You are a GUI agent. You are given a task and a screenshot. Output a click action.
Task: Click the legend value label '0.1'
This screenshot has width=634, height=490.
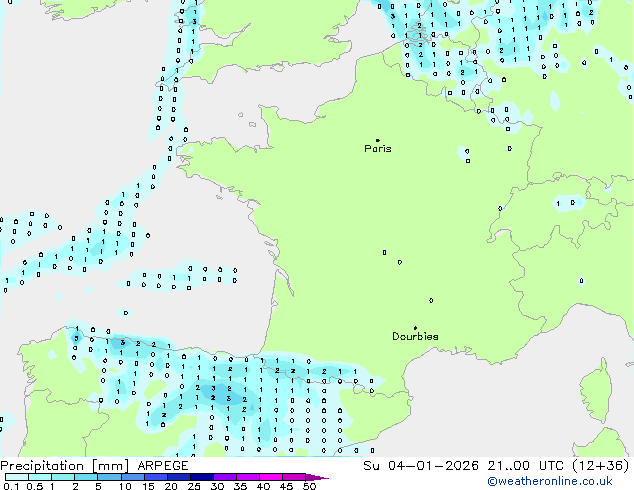[x=11, y=486]
